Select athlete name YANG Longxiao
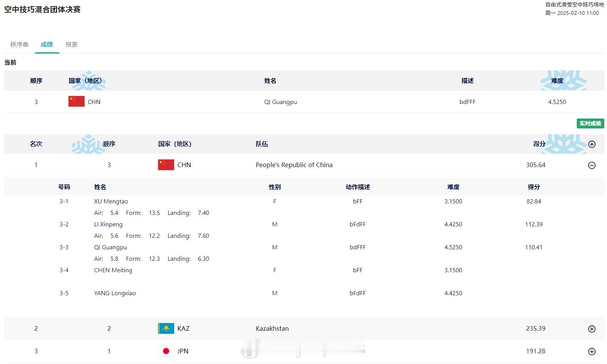This screenshot has width=607, height=364. pyautogui.click(x=115, y=293)
